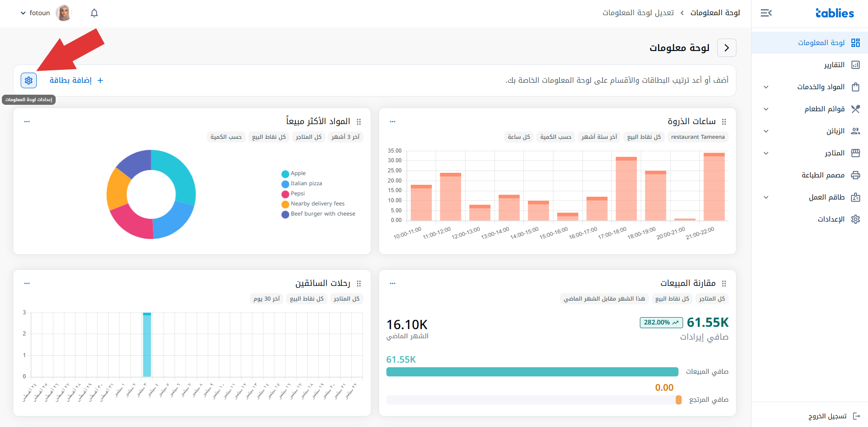Click the المتاجر store icon
This screenshot has width=868, height=427.
pyautogui.click(x=856, y=153)
